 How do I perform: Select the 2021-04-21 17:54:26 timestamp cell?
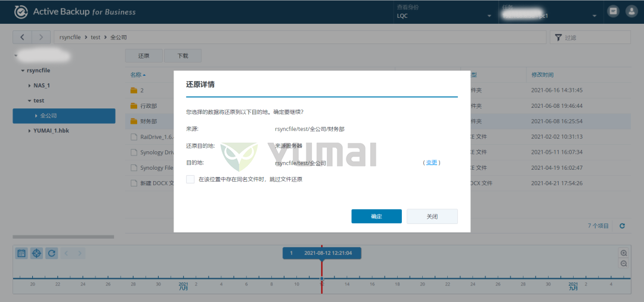tap(557, 183)
